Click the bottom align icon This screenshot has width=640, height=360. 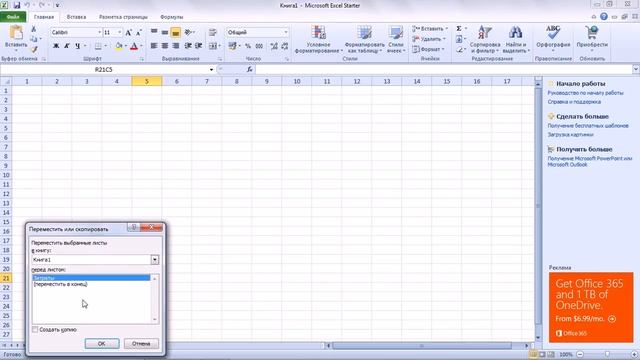[176, 33]
